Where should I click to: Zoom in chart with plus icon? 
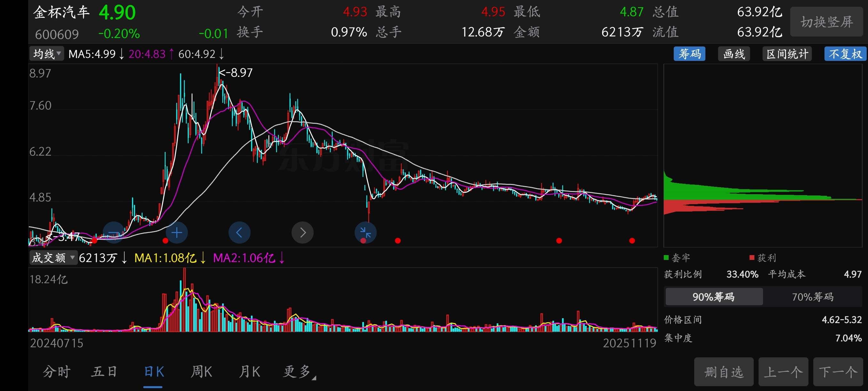pos(177,232)
